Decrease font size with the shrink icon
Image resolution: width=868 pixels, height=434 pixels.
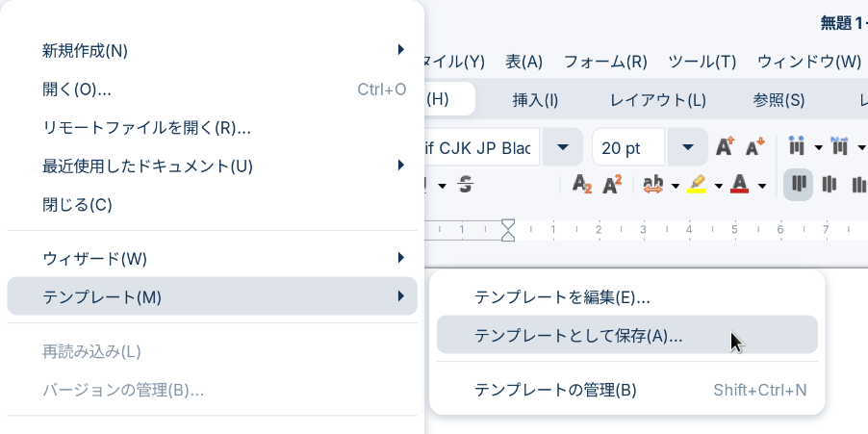[x=755, y=147]
